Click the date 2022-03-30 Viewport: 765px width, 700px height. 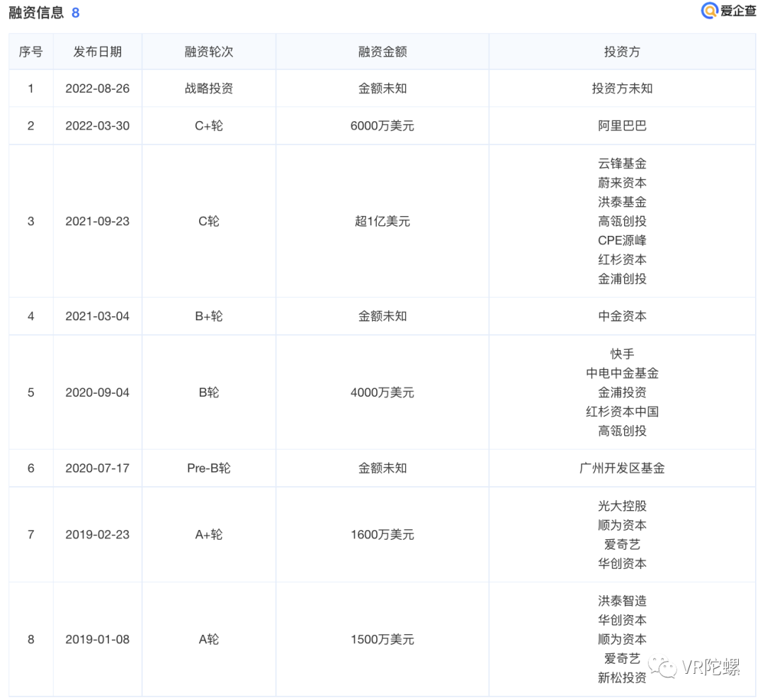pos(98,126)
